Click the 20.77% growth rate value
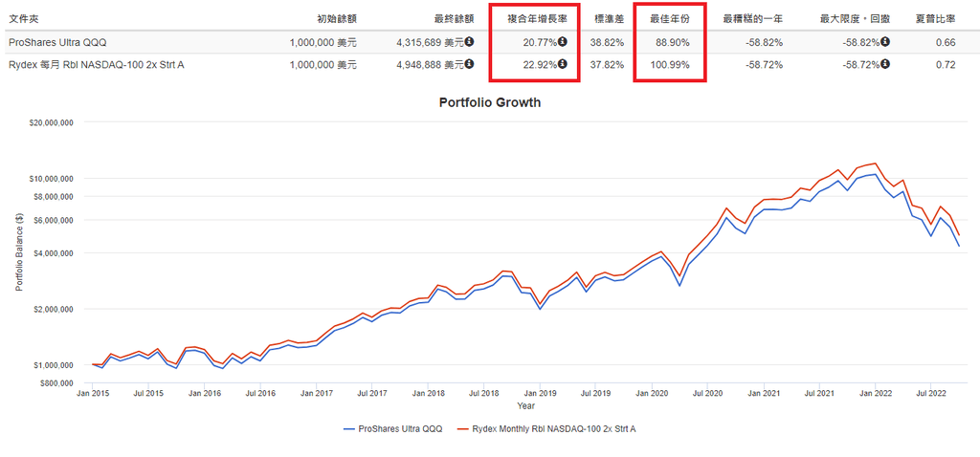Viewport: 980px width, 457px height. tap(541, 43)
